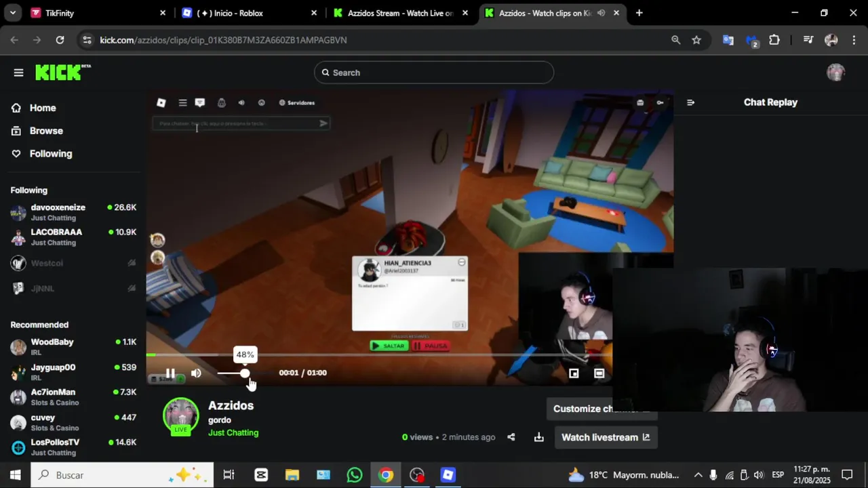The height and width of the screenshot is (488, 868).
Task: Go back in browser history
Action: (x=14, y=40)
